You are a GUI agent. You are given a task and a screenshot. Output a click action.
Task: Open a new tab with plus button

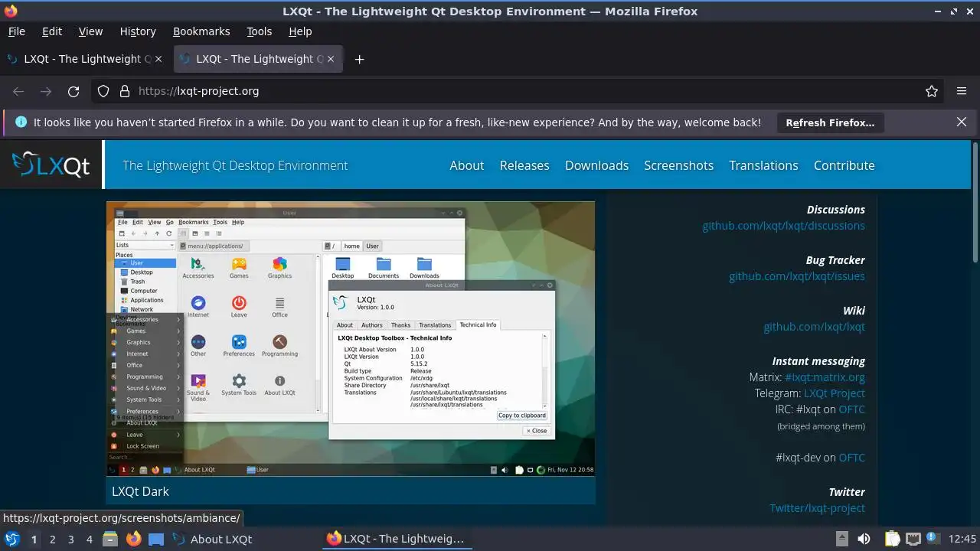point(359,59)
